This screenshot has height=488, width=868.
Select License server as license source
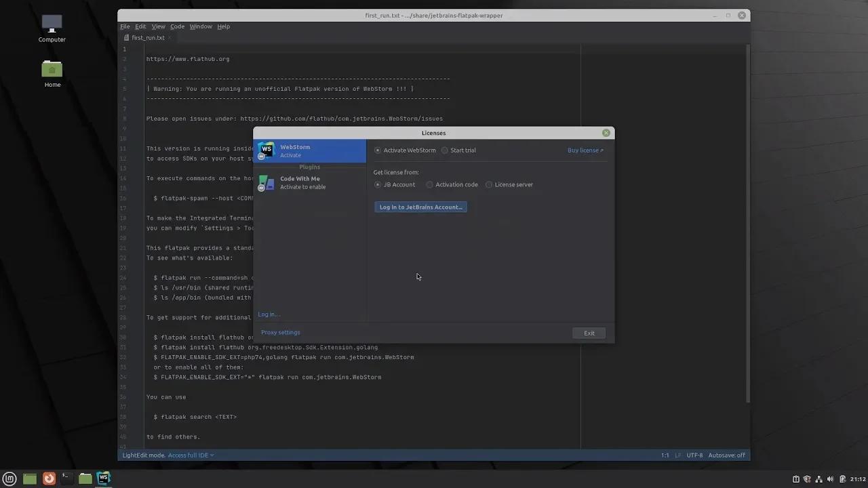click(489, 184)
